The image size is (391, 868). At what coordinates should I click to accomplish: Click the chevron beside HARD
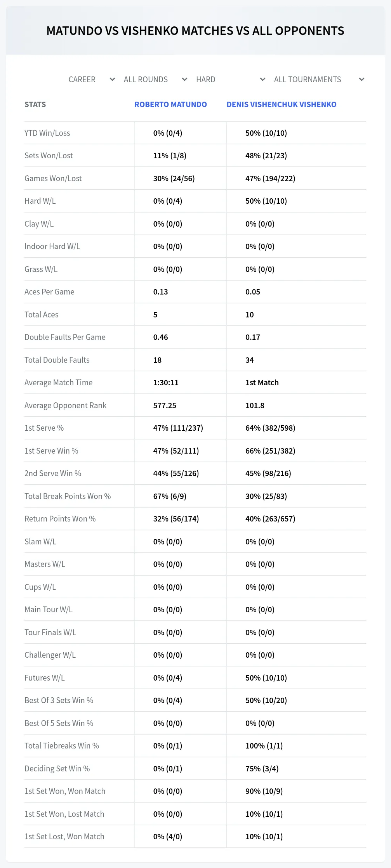coord(262,80)
